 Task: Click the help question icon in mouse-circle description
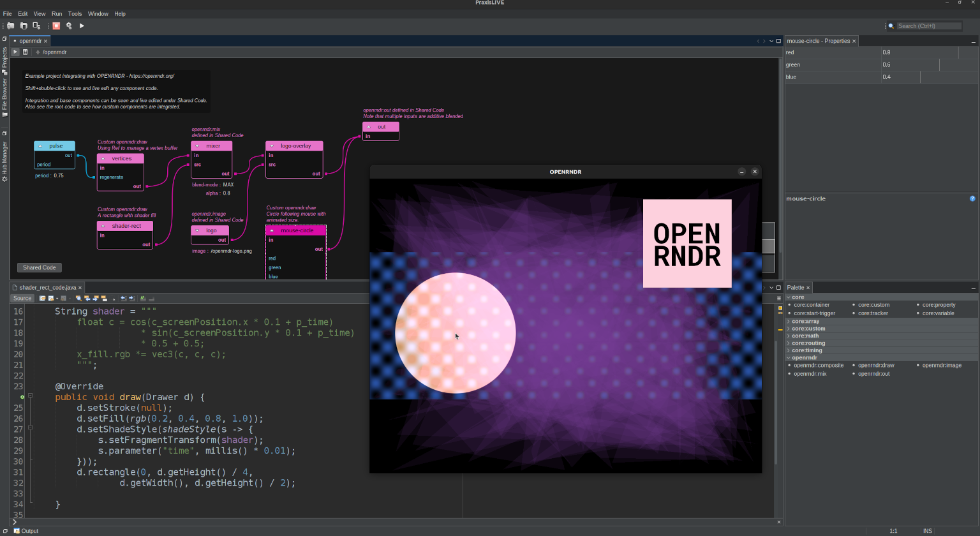pyautogui.click(x=972, y=198)
